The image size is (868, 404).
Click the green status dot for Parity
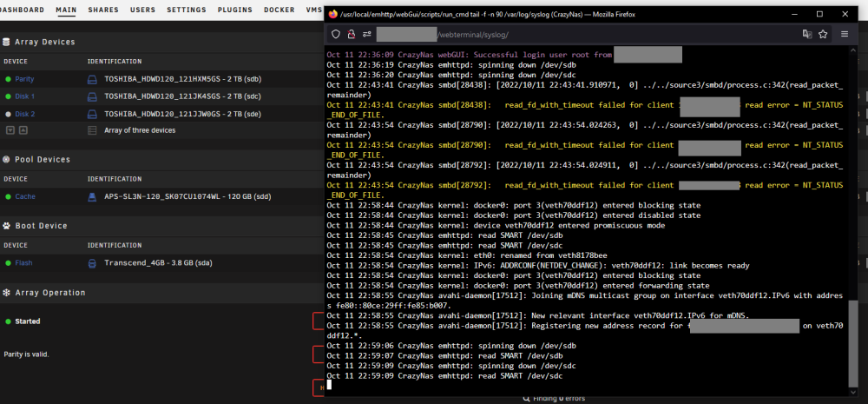9,79
